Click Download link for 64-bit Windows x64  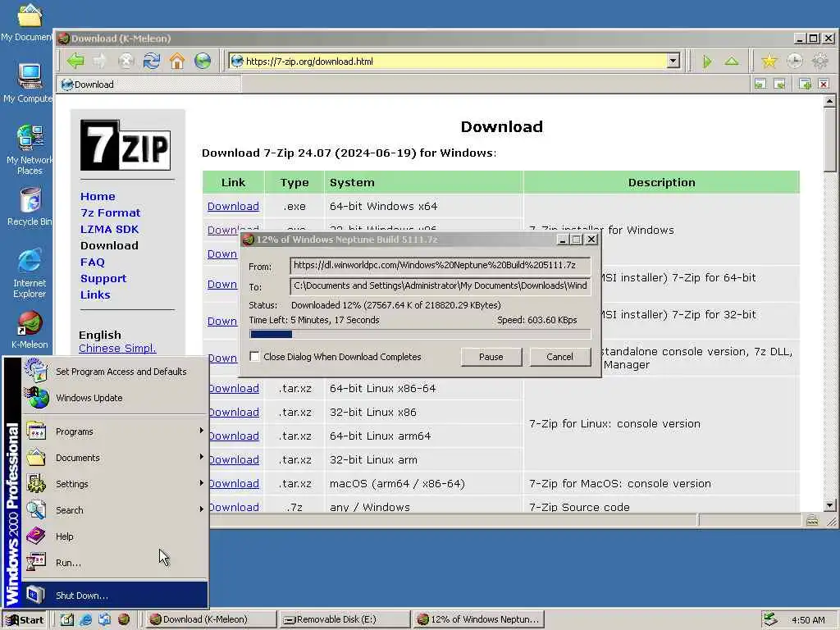(x=233, y=206)
